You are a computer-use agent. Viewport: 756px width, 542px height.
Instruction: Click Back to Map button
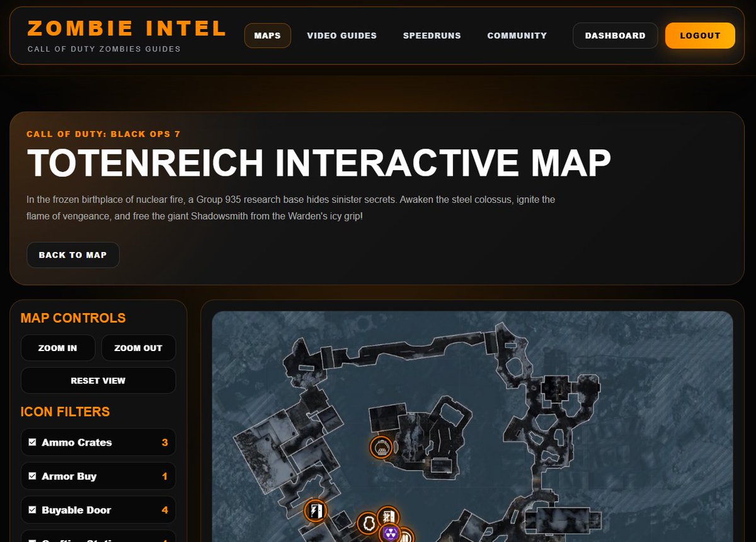72,255
